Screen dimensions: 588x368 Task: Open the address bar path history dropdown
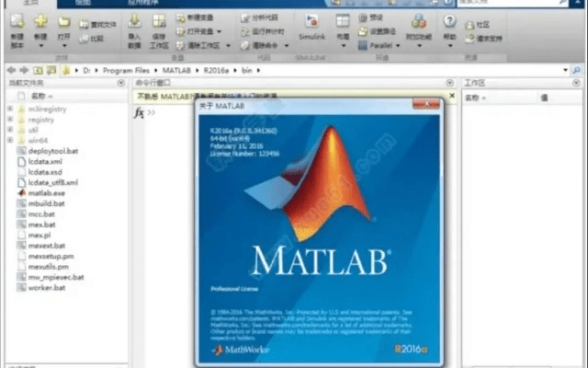point(565,70)
